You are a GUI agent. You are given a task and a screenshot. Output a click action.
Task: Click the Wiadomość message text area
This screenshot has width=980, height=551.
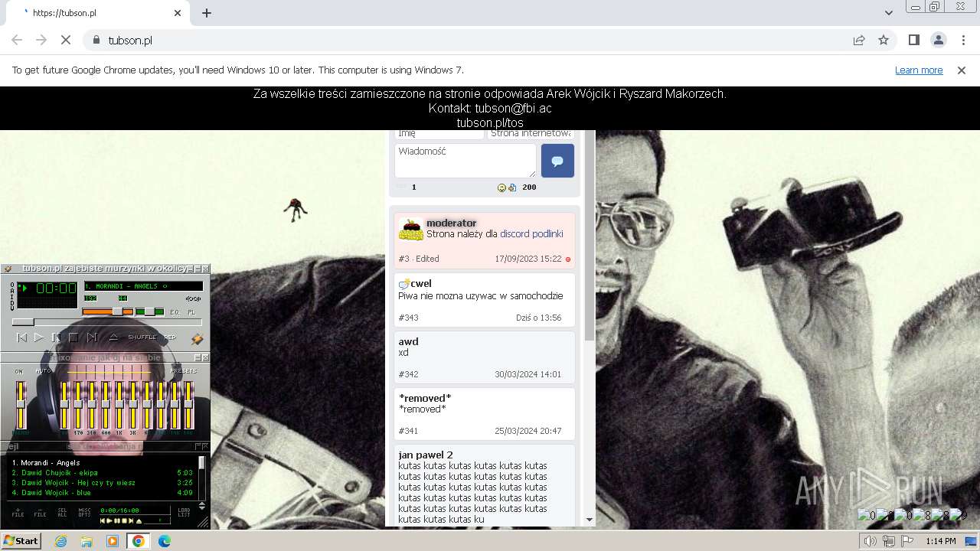coord(465,161)
